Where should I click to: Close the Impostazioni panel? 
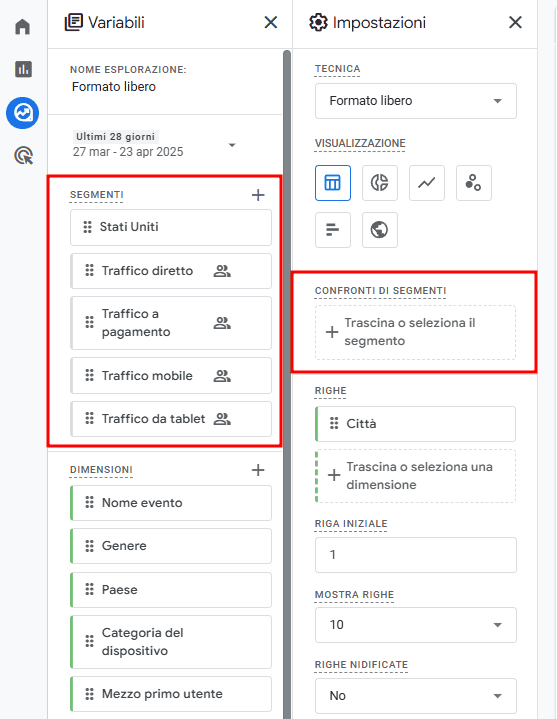click(515, 22)
